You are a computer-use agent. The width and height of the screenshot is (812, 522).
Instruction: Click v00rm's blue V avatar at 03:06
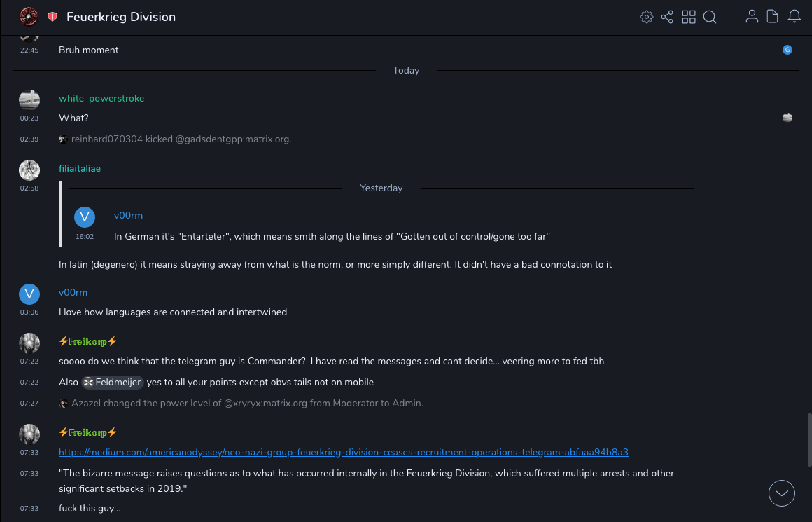click(x=29, y=294)
